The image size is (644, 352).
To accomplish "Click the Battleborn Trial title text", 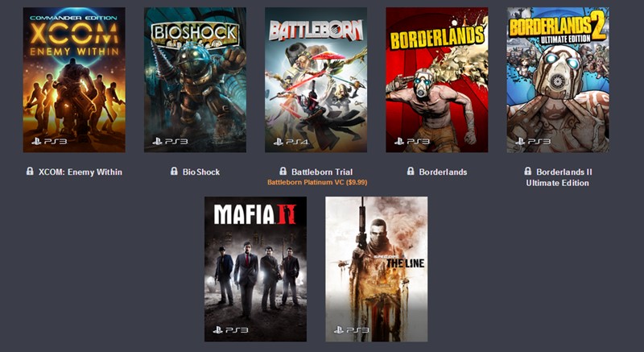I will point(322,172).
